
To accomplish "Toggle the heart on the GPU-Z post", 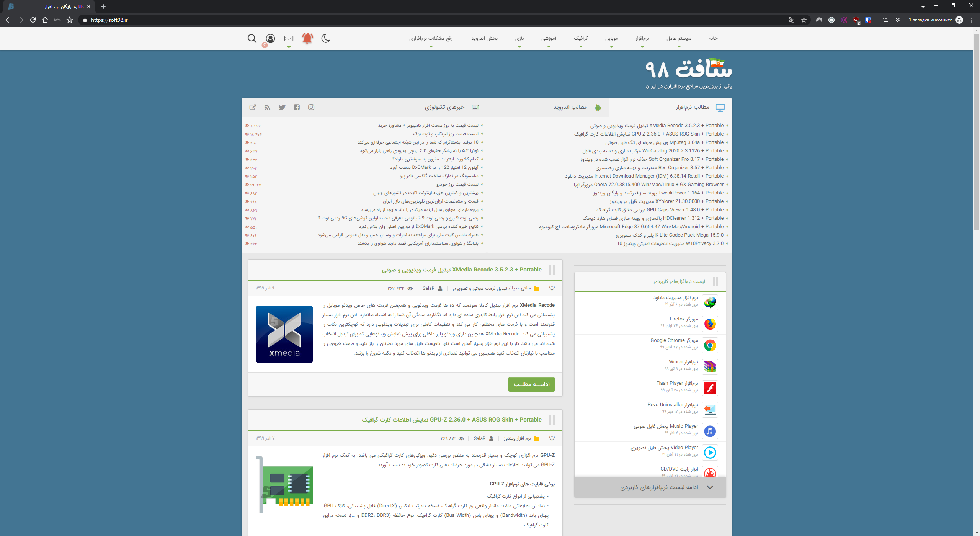I will point(552,438).
